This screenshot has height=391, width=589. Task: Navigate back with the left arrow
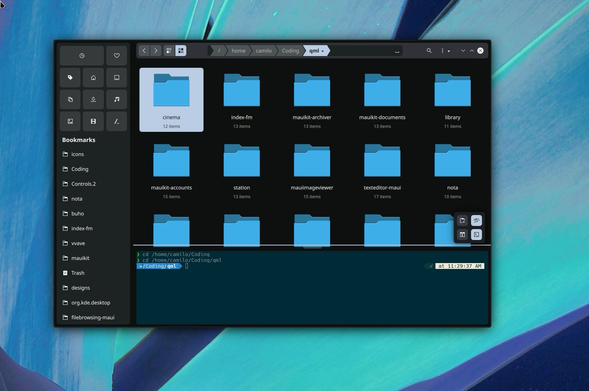(144, 50)
